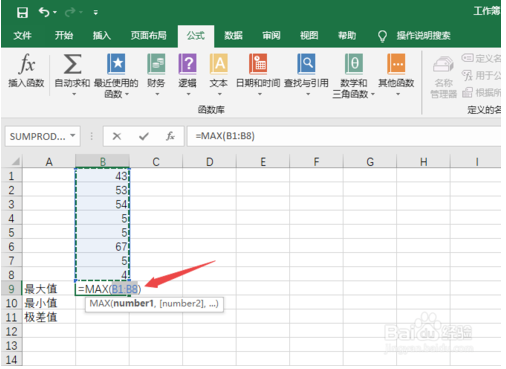This screenshot has height=369, width=506.
Task: Switch to the 数据 ribbon tab
Action: pyautogui.click(x=233, y=35)
